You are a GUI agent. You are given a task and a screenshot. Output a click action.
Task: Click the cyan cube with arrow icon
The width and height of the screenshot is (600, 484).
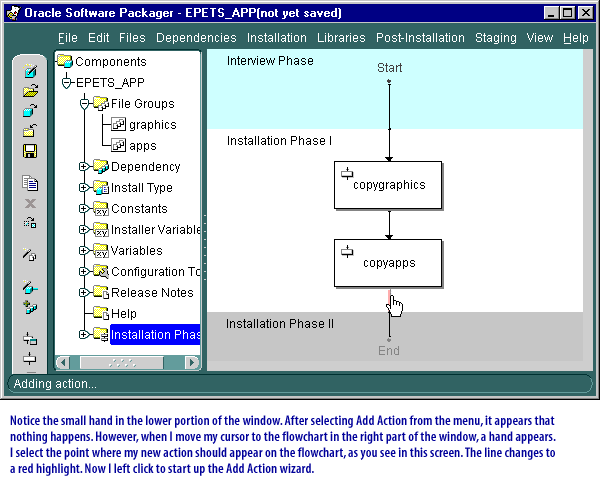coord(30,111)
